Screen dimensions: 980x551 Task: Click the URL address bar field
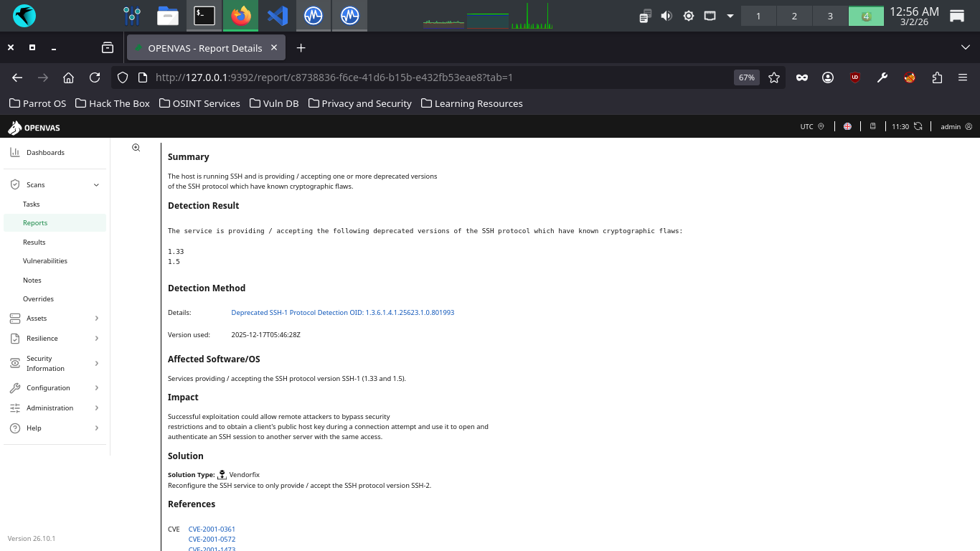click(430, 77)
